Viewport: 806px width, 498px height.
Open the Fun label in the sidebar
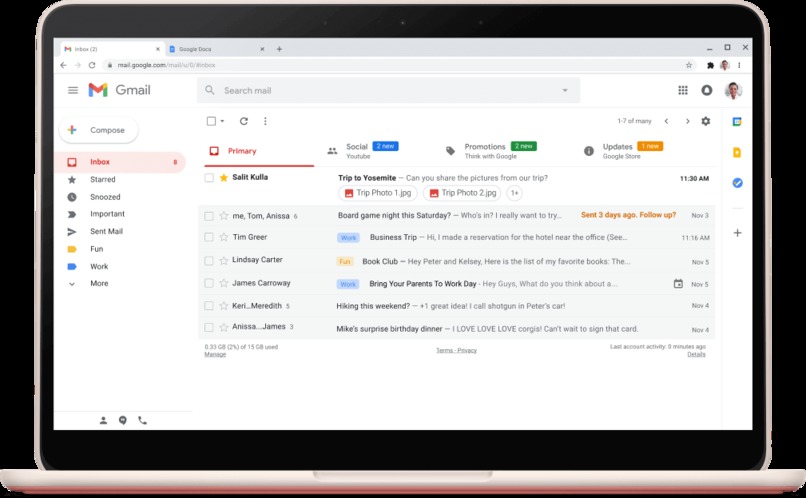(x=96, y=249)
